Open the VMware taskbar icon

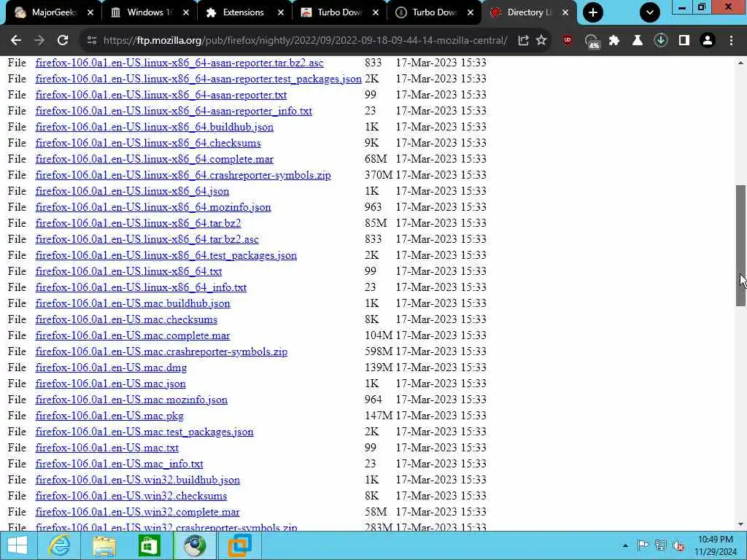click(x=239, y=545)
